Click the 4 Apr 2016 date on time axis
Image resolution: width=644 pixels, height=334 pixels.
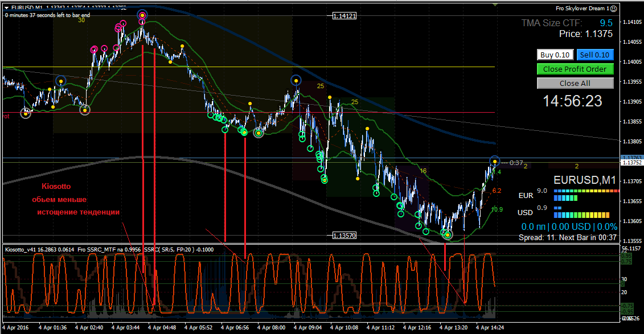[16, 327]
